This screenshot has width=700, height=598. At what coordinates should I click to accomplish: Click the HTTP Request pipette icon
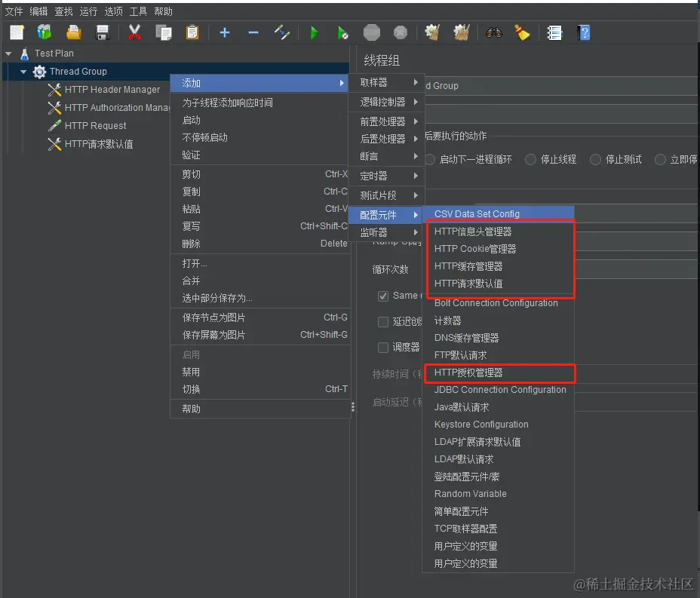point(54,126)
